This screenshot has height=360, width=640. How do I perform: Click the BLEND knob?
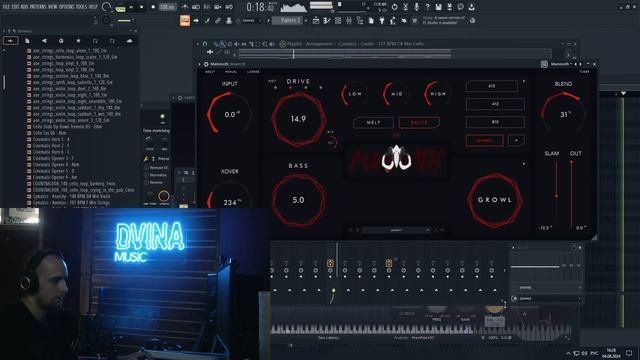[x=563, y=114]
